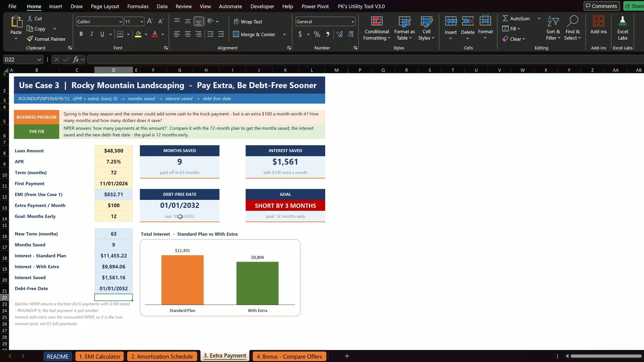Click the Cut command

coord(35,19)
